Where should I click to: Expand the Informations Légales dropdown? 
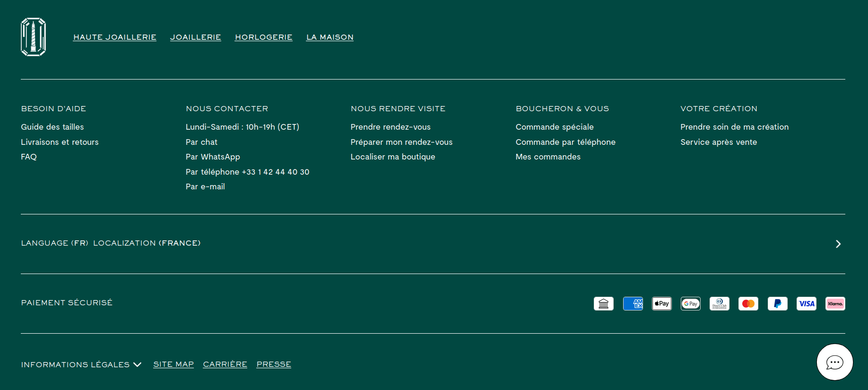pos(81,364)
